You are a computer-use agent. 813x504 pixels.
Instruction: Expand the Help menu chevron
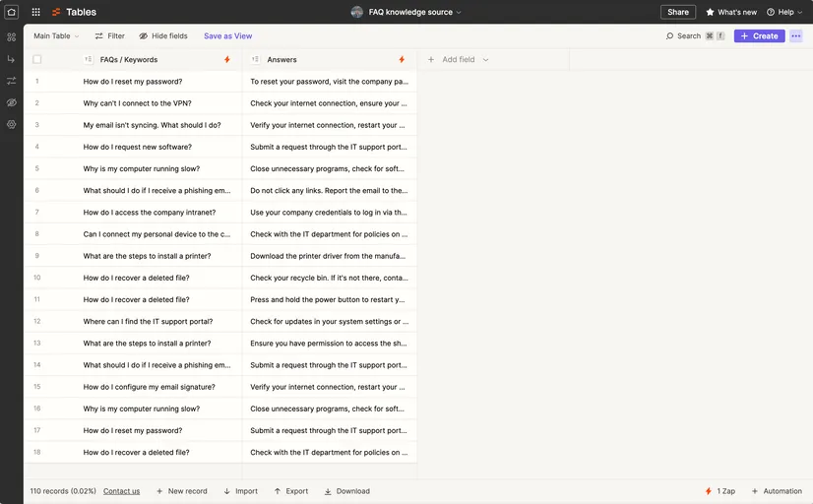point(799,12)
